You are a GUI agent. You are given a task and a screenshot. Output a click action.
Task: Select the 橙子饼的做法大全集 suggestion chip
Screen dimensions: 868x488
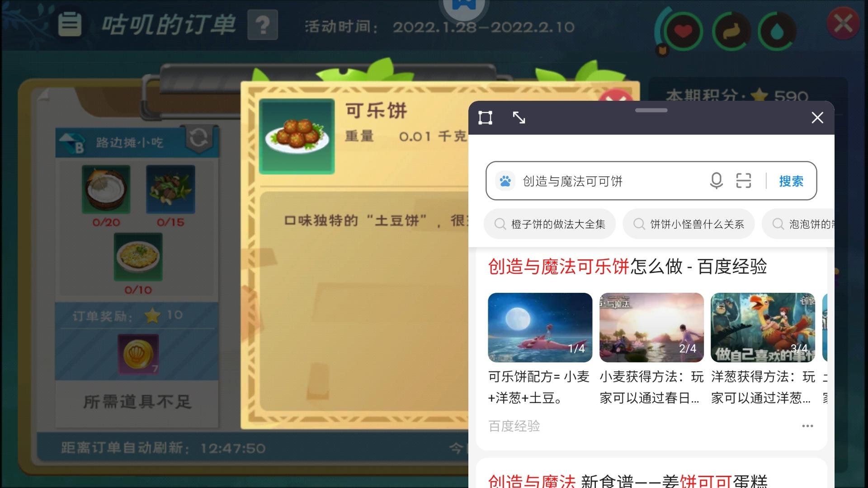(549, 224)
